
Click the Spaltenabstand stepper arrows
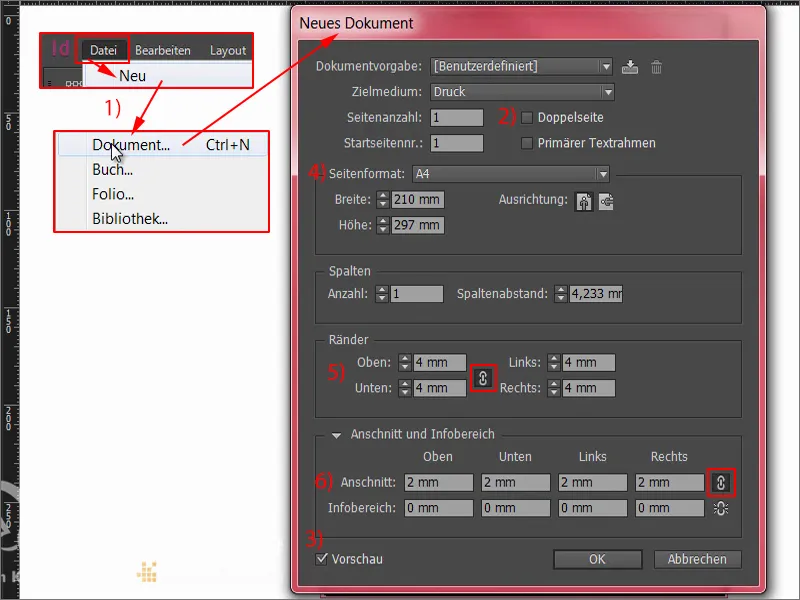coord(561,294)
